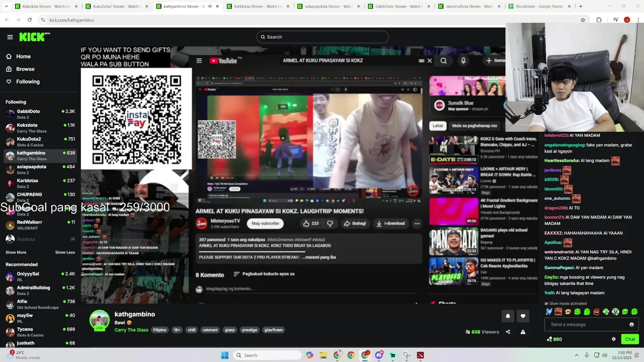
Task: Share the stream via share icon
Action: click(508, 332)
